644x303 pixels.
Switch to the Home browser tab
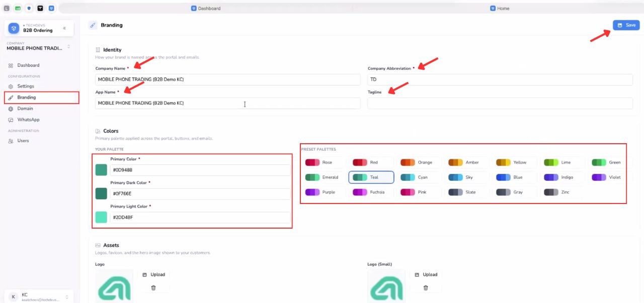(500, 9)
